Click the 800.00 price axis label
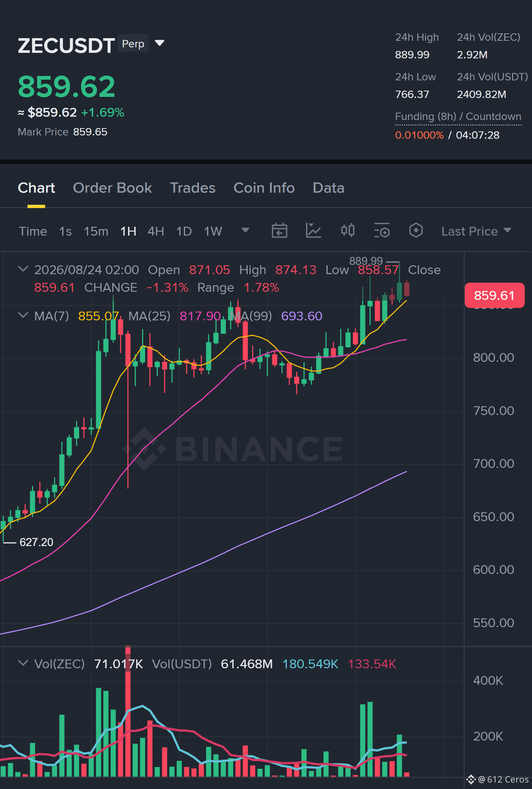The image size is (532, 789). point(493,357)
